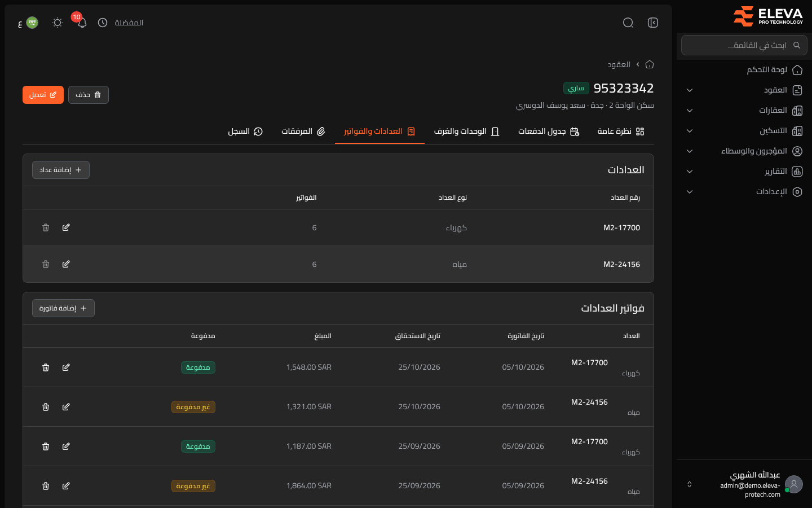The width and height of the screenshot is (812, 508).
Task: Switch to المرفقات tab
Action: (x=303, y=132)
